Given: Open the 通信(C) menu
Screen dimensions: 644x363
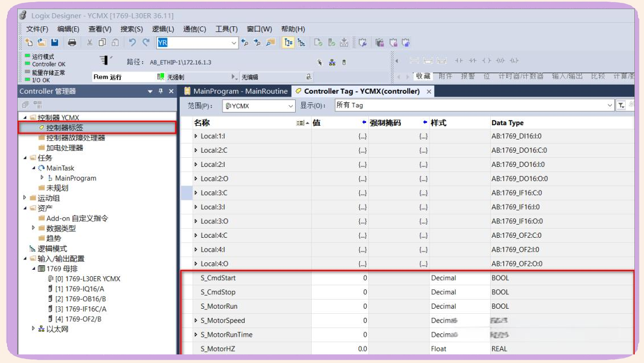Looking at the screenshot, I should (194, 29).
